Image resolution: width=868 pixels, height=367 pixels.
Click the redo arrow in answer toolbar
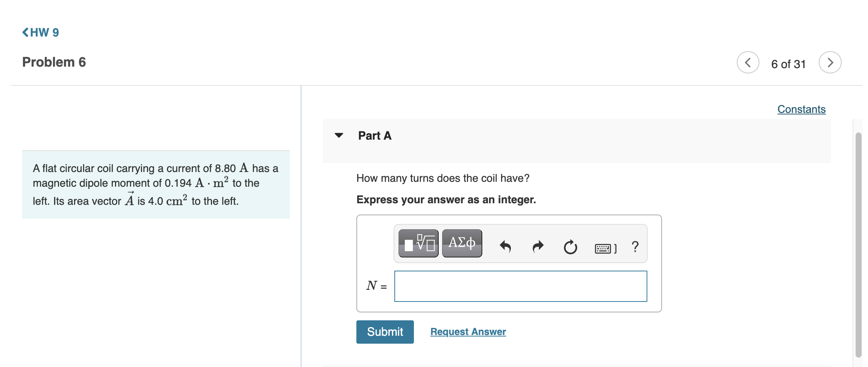[x=538, y=247]
